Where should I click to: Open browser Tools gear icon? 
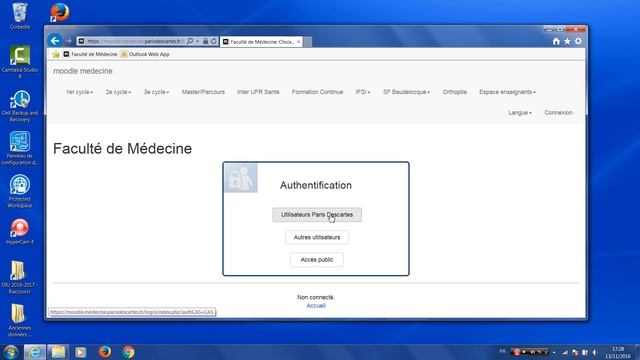(578, 41)
